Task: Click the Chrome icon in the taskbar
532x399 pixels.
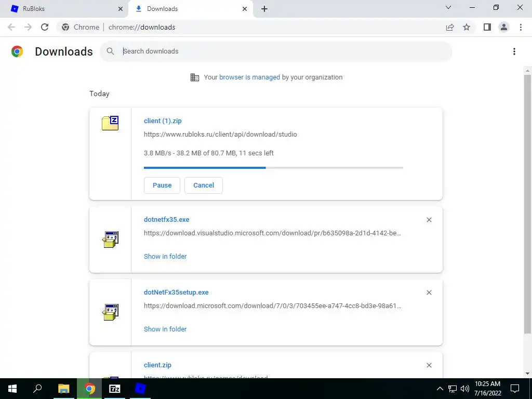Action: 89,389
